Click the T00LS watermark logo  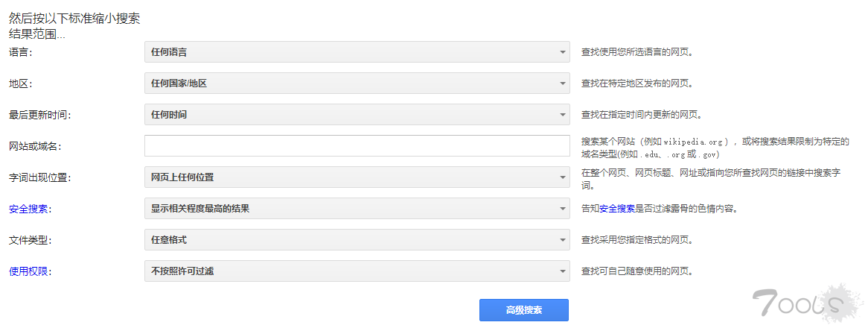(806, 303)
